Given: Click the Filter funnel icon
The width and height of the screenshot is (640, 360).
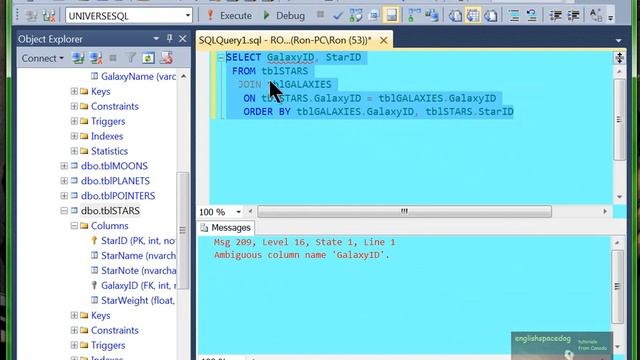Looking at the screenshot, I should (x=131, y=58).
